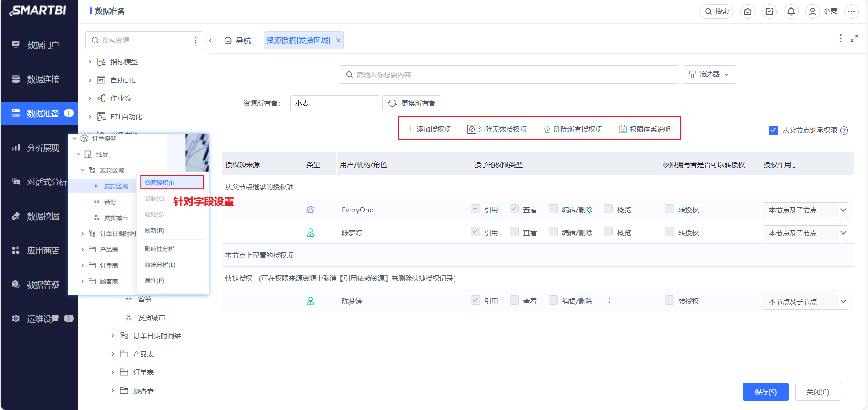Open the checklist task icon in top bar
Viewport: 868px width, 410px height.
(x=769, y=11)
